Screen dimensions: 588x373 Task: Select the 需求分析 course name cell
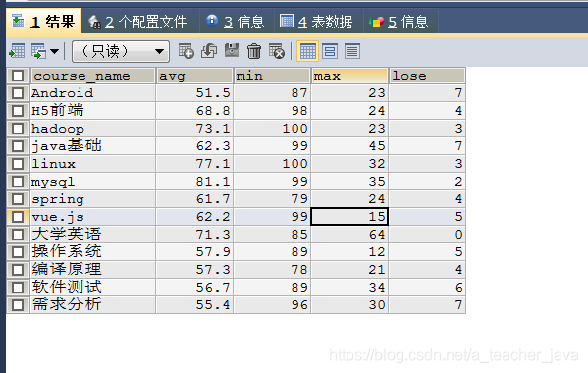click(92, 304)
